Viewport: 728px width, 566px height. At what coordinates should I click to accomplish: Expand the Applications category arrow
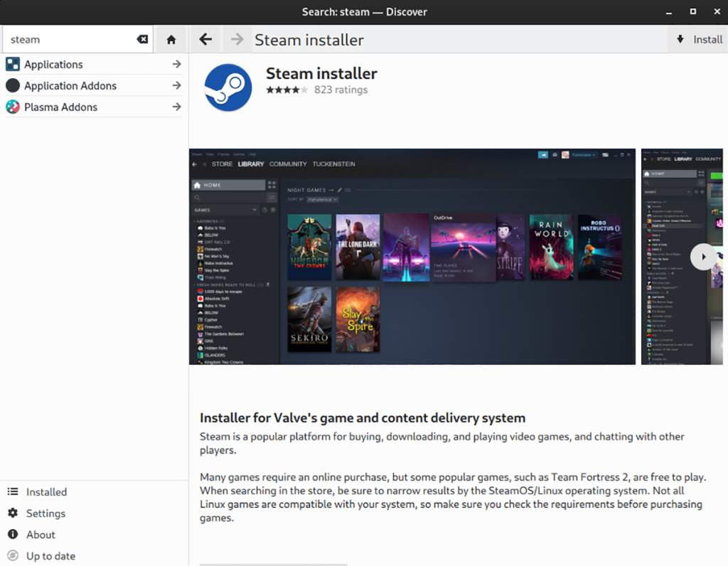tap(176, 65)
